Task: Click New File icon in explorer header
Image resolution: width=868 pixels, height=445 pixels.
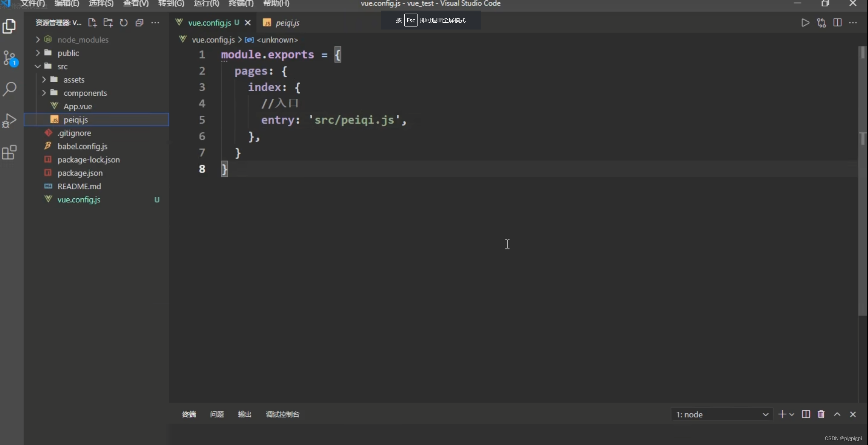Action: pyautogui.click(x=92, y=23)
